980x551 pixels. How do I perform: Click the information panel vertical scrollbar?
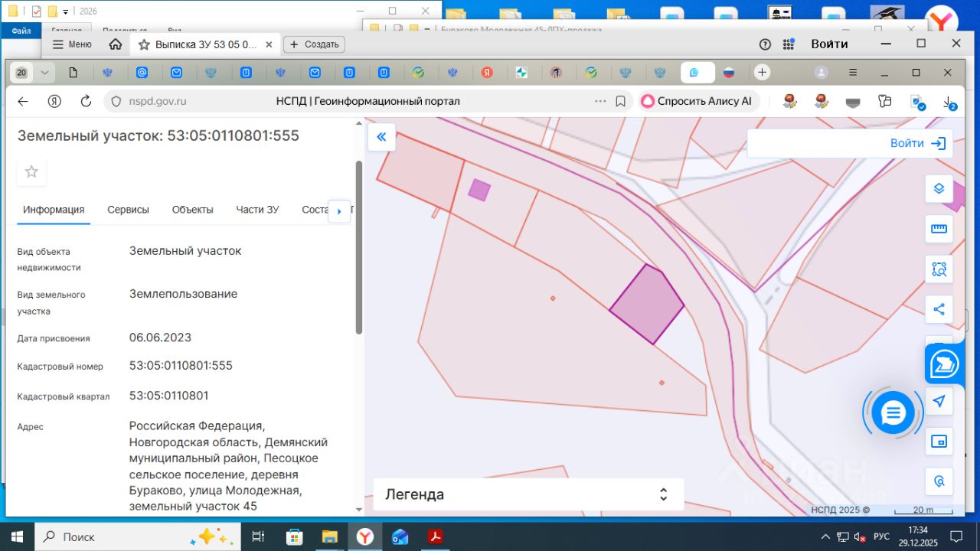tap(359, 247)
